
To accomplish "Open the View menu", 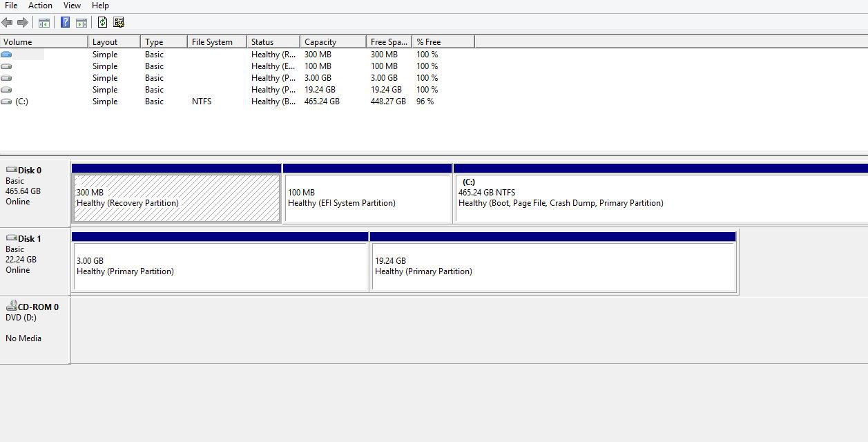I will pos(72,6).
